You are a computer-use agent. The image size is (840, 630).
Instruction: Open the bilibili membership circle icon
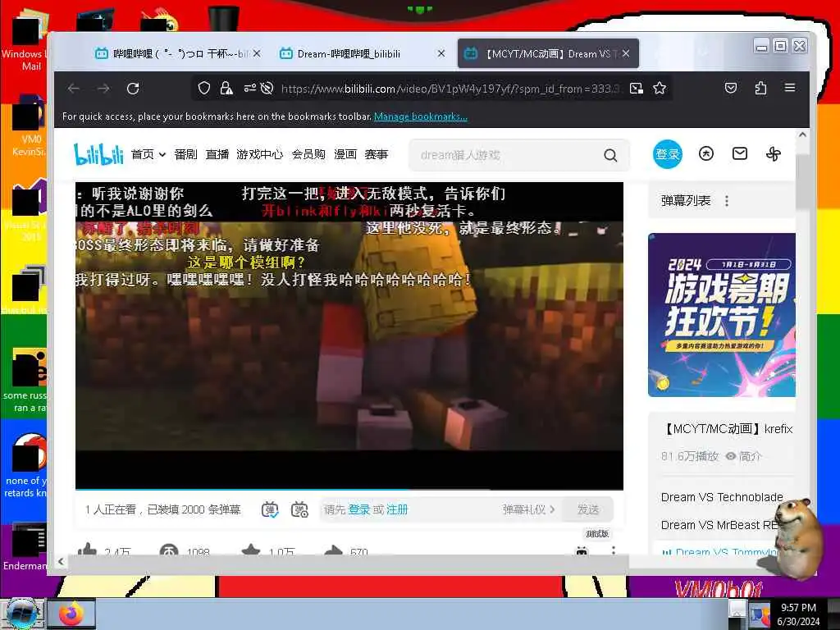click(x=706, y=154)
